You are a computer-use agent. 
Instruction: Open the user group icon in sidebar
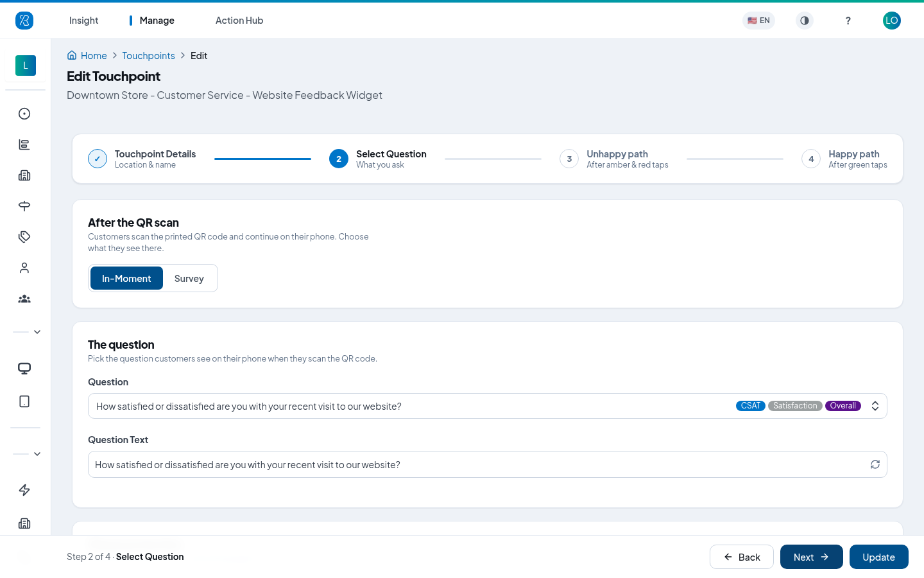coord(24,299)
